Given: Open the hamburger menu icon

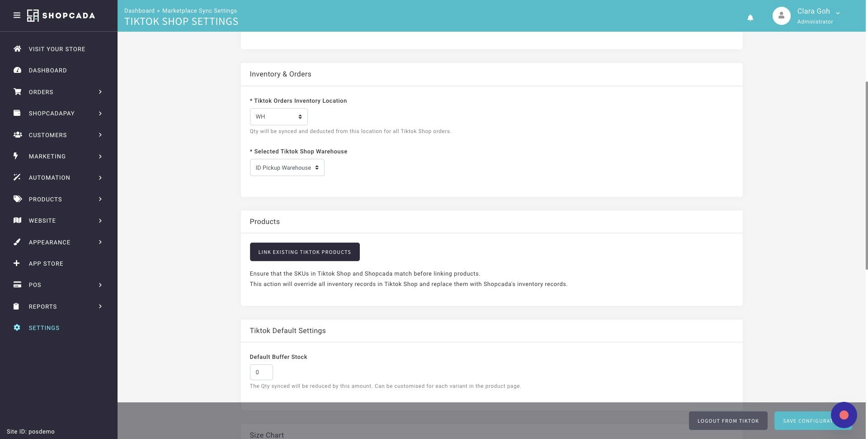Looking at the screenshot, I should [x=17, y=15].
